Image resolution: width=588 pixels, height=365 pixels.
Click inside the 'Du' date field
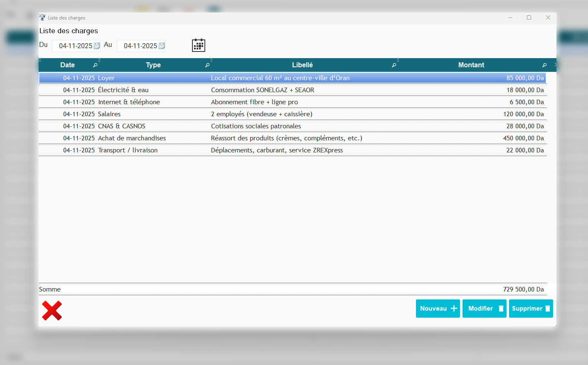(75, 46)
